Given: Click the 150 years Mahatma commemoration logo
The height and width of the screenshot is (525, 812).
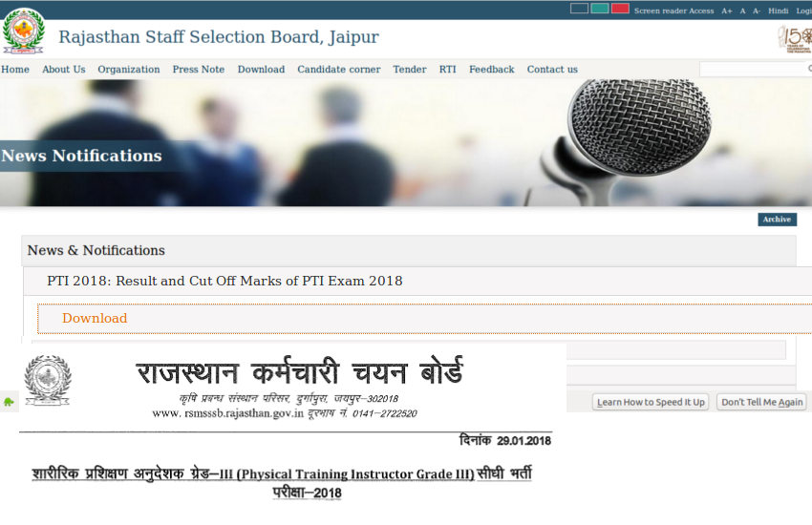Looking at the screenshot, I should click(796, 39).
